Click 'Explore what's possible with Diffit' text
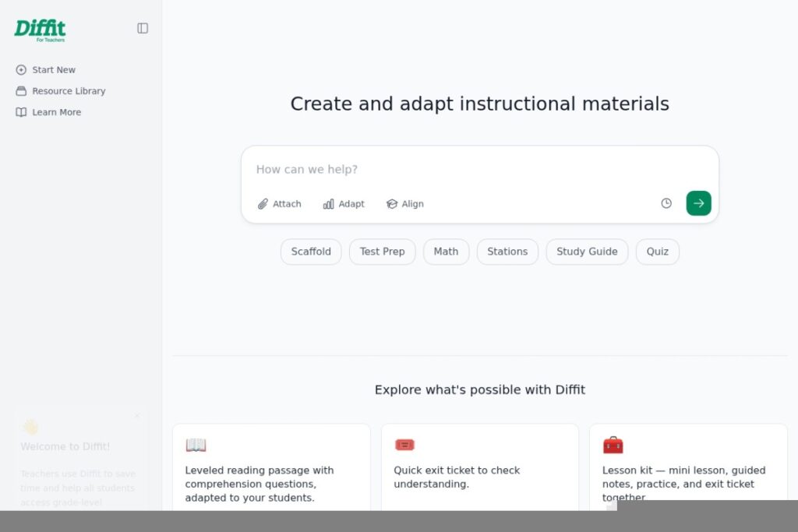 [479, 389]
